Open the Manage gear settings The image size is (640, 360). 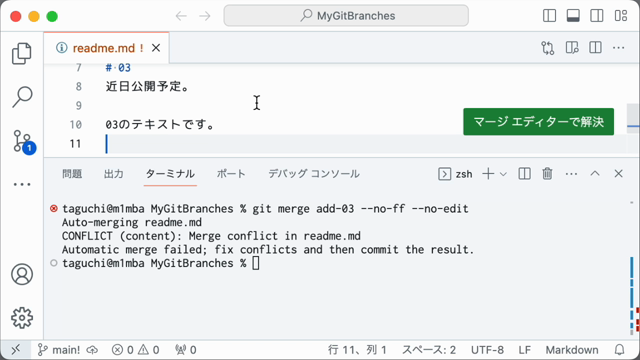[22, 318]
